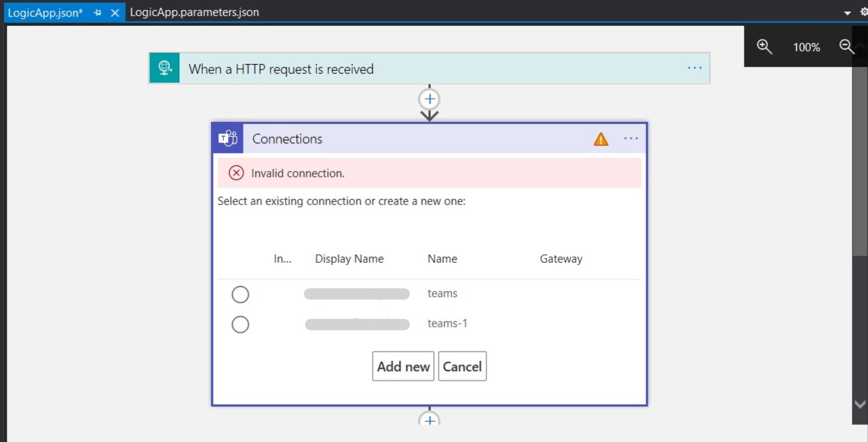
Task: Click the teams-1 connection name
Action: coord(447,323)
